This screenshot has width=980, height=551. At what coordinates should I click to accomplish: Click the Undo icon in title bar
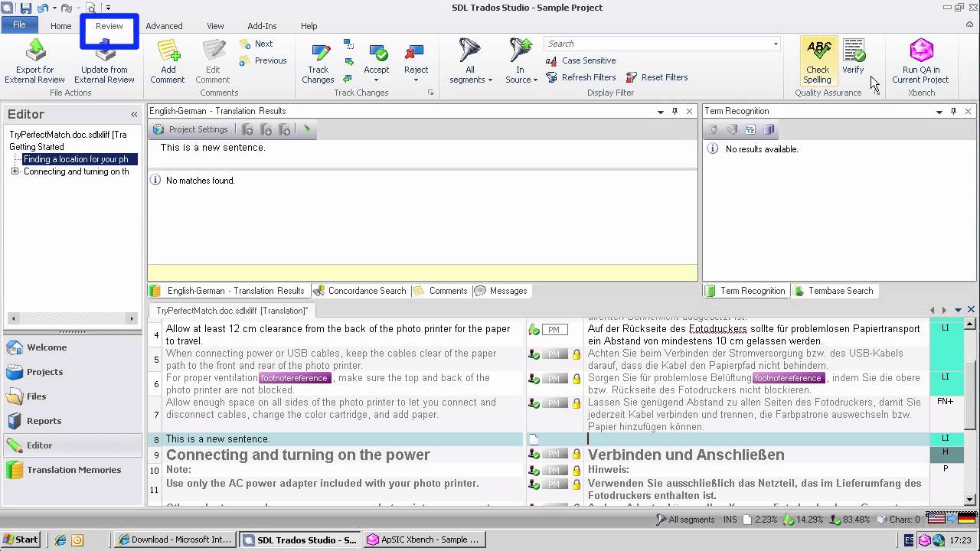pyautogui.click(x=42, y=8)
